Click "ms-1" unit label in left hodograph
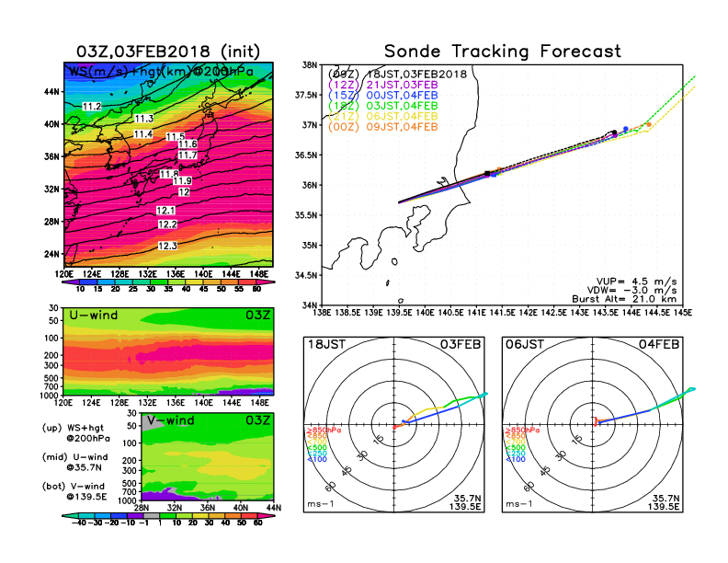The image size is (728, 563). click(x=321, y=504)
